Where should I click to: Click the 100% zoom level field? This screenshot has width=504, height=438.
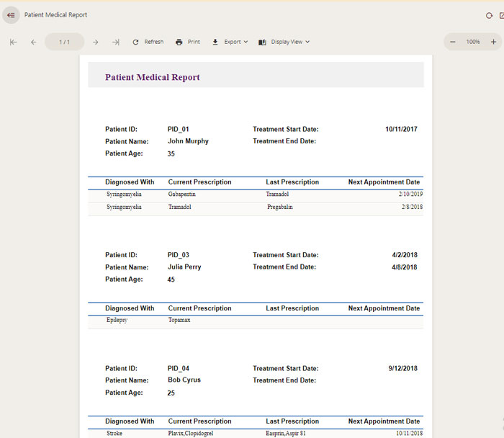click(x=472, y=42)
